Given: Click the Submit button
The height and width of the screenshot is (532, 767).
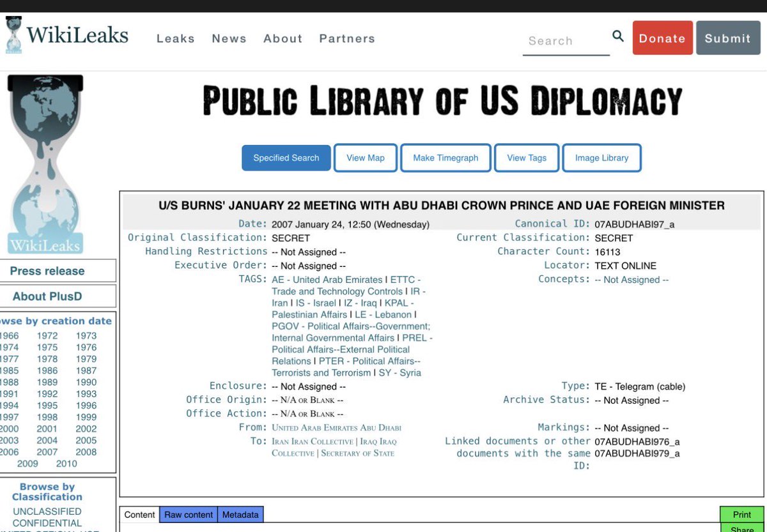Looking at the screenshot, I should [x=728, y=38].
